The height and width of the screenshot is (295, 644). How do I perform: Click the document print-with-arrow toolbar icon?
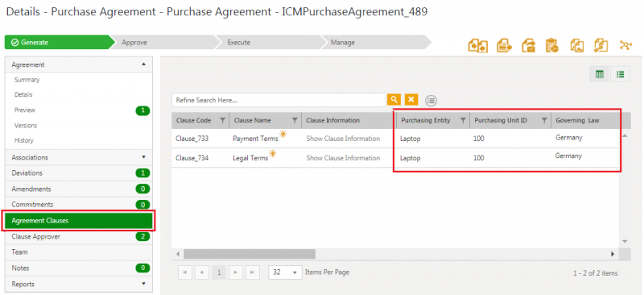click(x=504, y=46)
